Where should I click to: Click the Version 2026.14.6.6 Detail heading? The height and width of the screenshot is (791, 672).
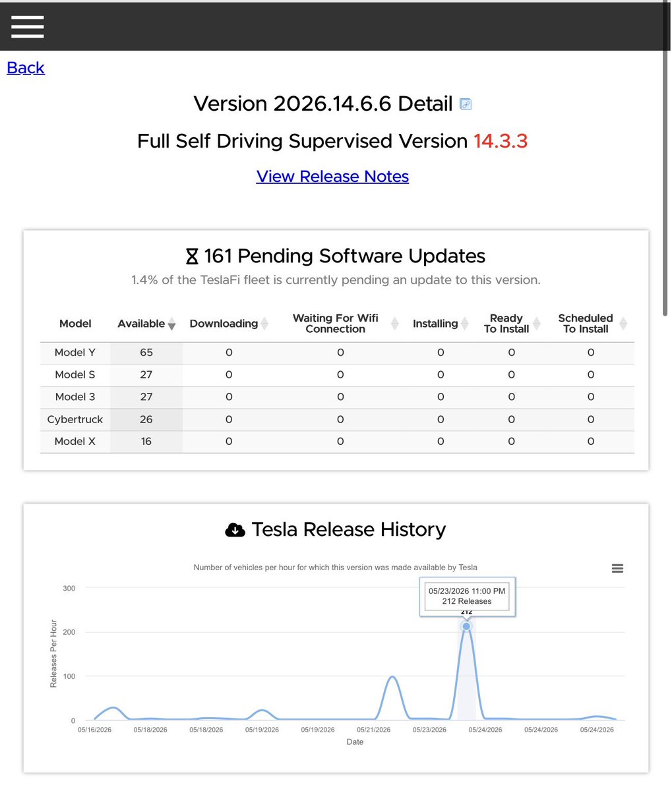(323, 104)
